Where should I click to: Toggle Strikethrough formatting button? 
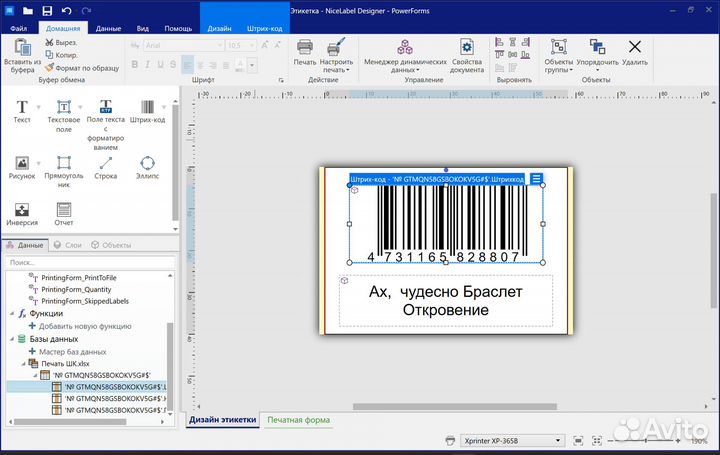[173, 65]
